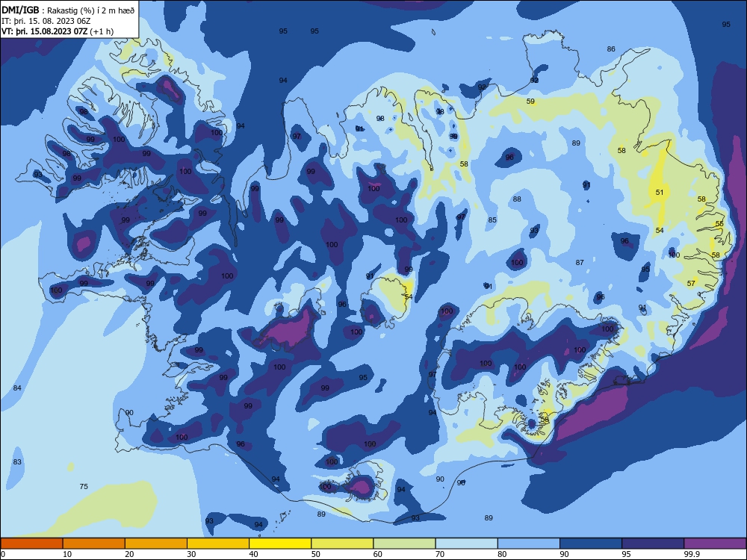This screenshot has width=747, height=560.
Task: Click the legend scale label '0'
Action: click(x=3, y=554)
